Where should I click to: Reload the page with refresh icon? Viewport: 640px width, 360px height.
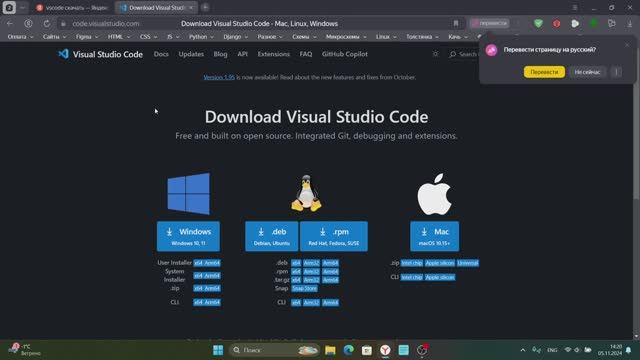[47, 24]
